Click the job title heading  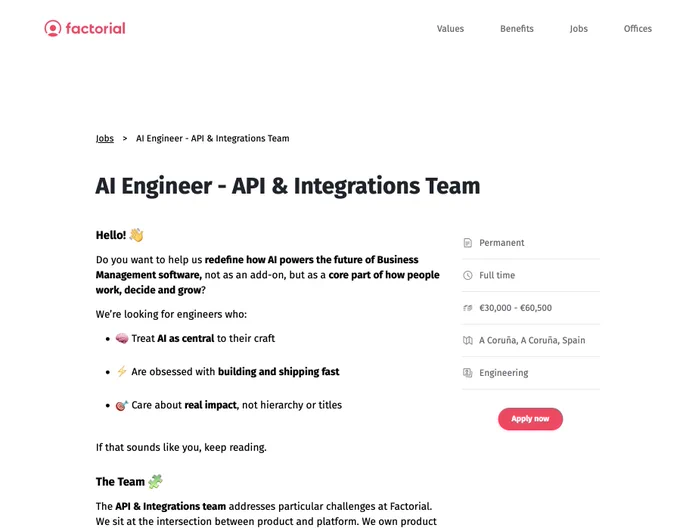click(288, 186)
